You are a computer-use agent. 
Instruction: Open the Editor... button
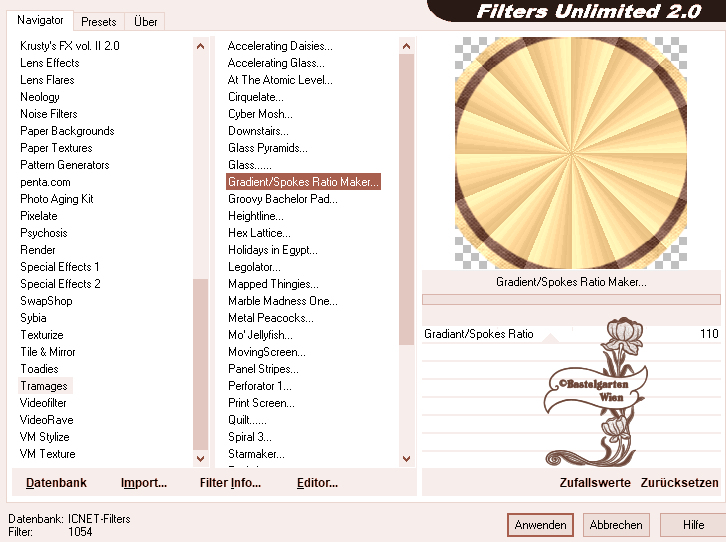pos(317,483)
